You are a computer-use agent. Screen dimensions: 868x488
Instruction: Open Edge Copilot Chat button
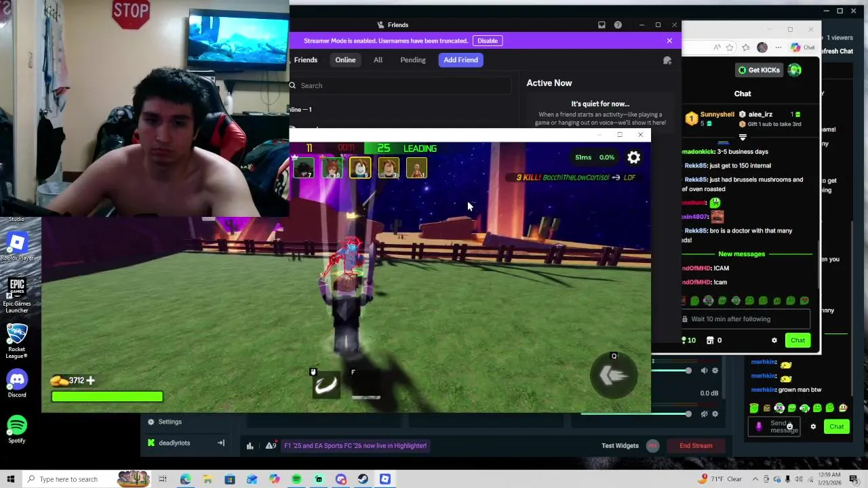804,47
